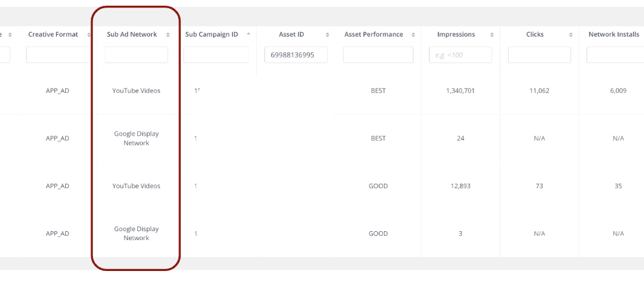Screen dimensions: 644x283
Task: Click the 11,062 clicks value
Action: [539, 90]
